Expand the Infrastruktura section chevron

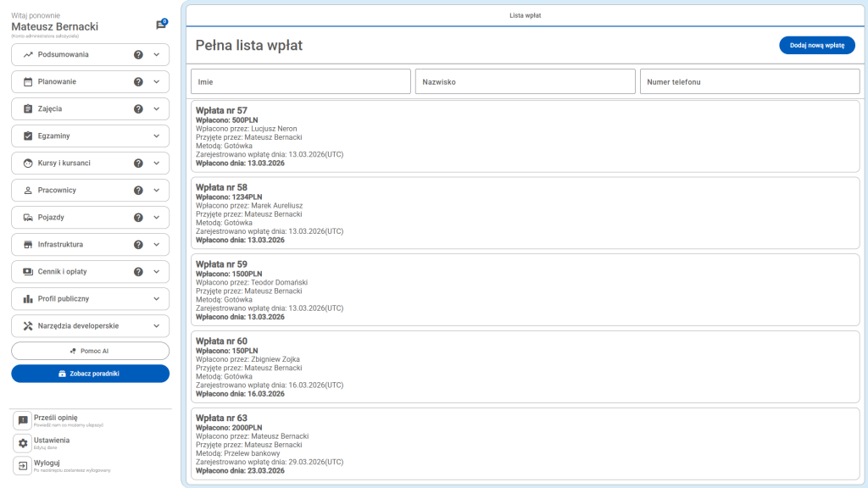pos(156,244)
